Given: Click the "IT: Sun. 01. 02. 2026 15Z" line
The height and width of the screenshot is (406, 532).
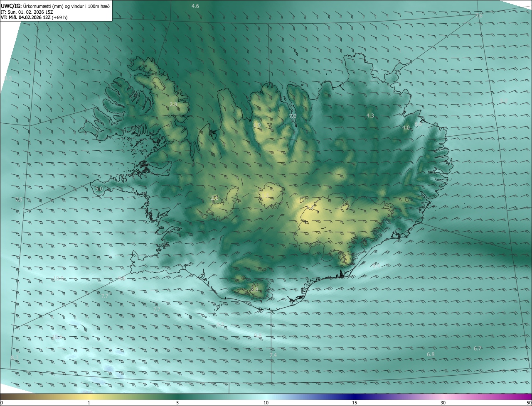Looking at the screenshot, I should pos(27,12).
